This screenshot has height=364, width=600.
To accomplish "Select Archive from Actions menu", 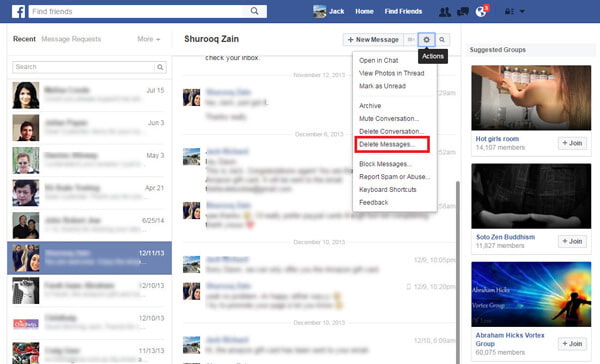I will click(x=370, y=106).
